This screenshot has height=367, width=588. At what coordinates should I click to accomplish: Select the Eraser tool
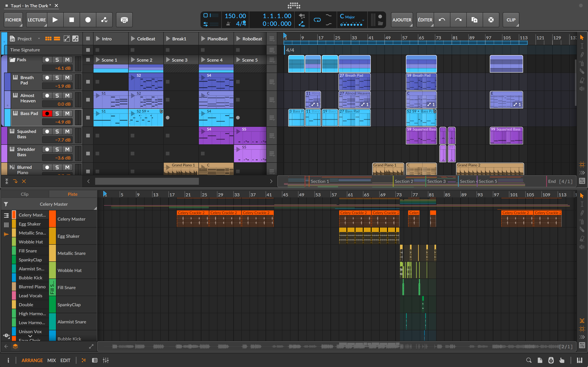582,80
